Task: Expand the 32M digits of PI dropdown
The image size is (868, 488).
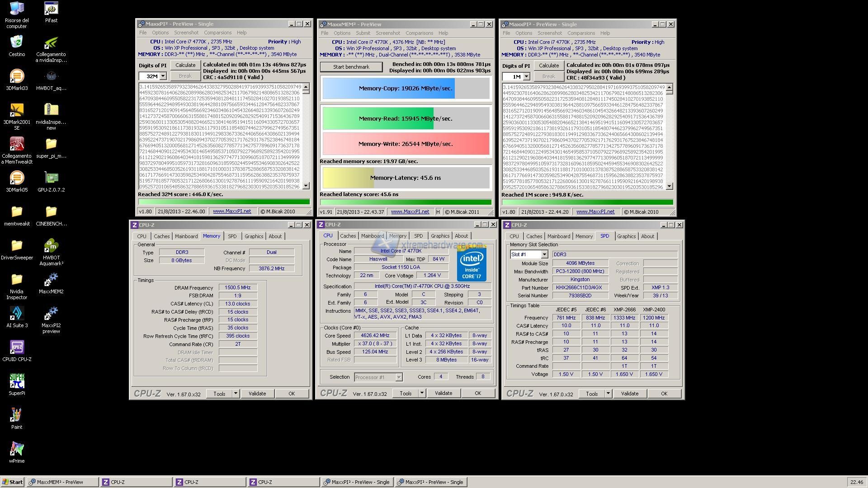Action: click(x=163, y=76)
